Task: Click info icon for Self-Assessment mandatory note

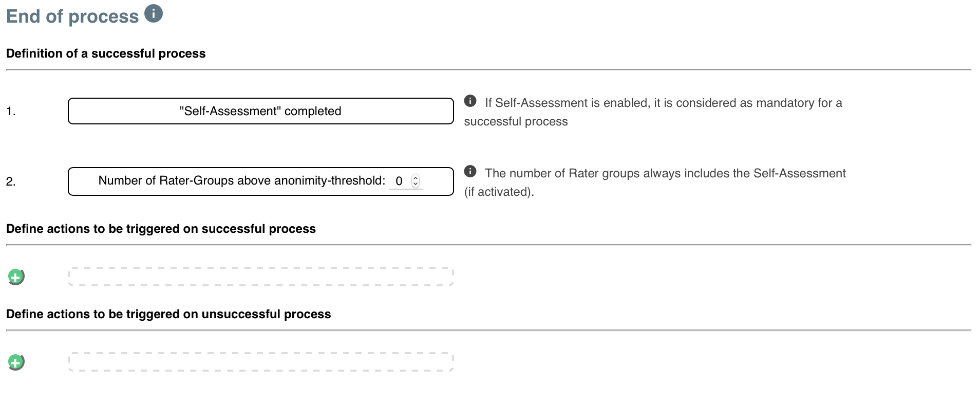Action: [470, 101]
